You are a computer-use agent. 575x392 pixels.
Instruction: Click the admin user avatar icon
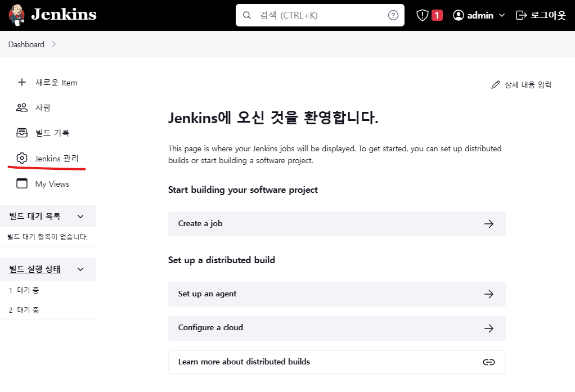click(459, 15)
